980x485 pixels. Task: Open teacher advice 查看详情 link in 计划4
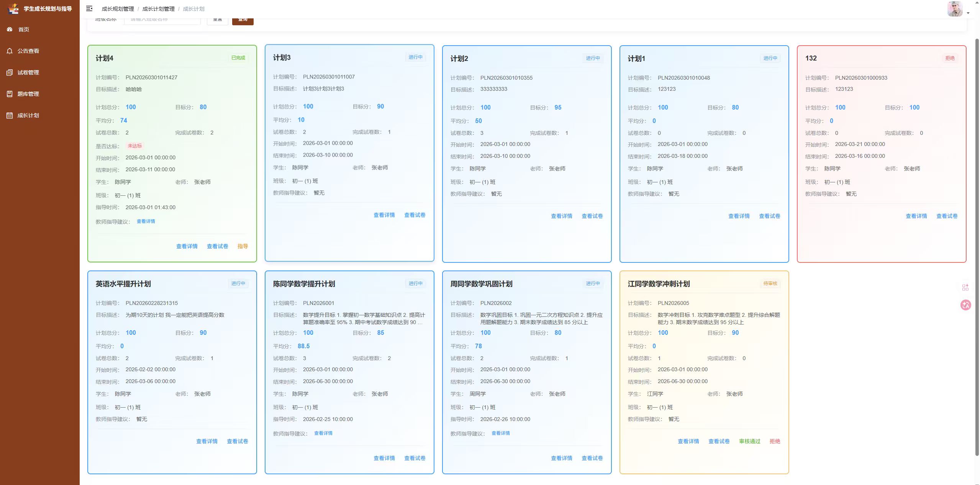coord(146,221)
